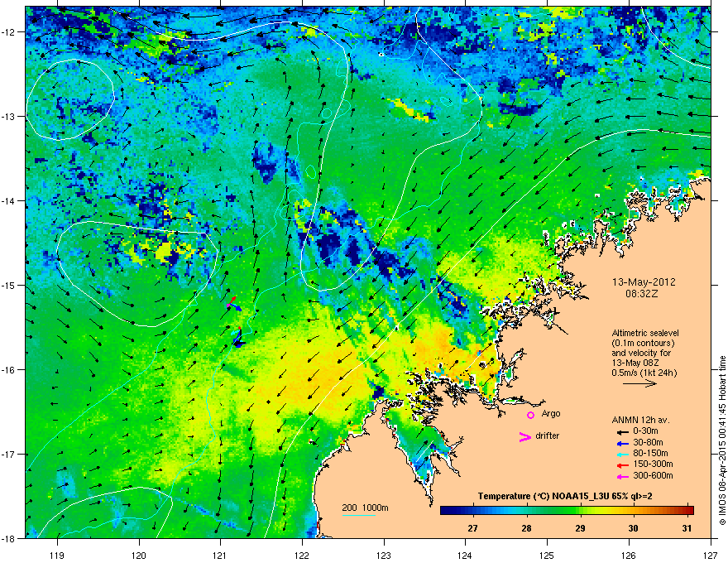Screen dimensions: 728x563
Task: Click the longitude axis label 122
Action: click(x=302, y=555)
